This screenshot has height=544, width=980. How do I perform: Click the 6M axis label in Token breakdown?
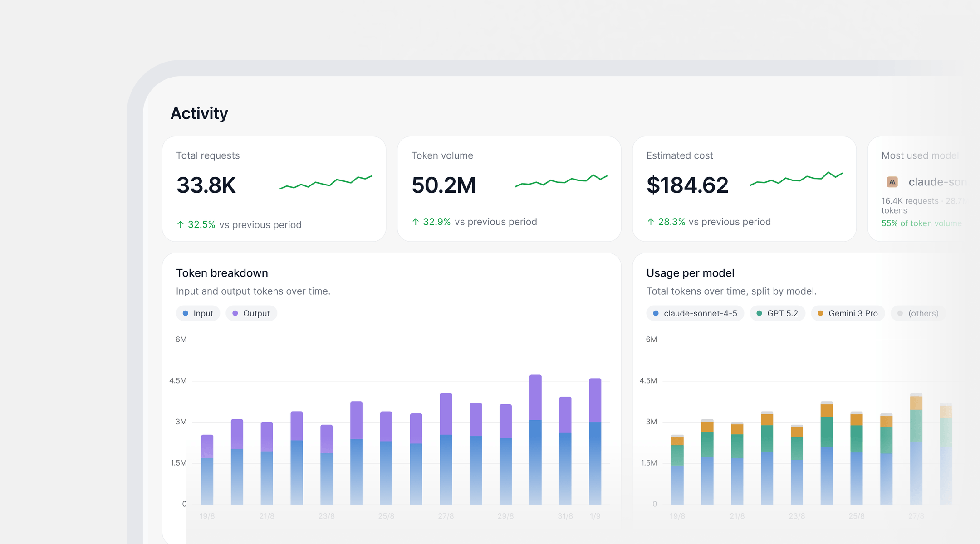(181, 340)
